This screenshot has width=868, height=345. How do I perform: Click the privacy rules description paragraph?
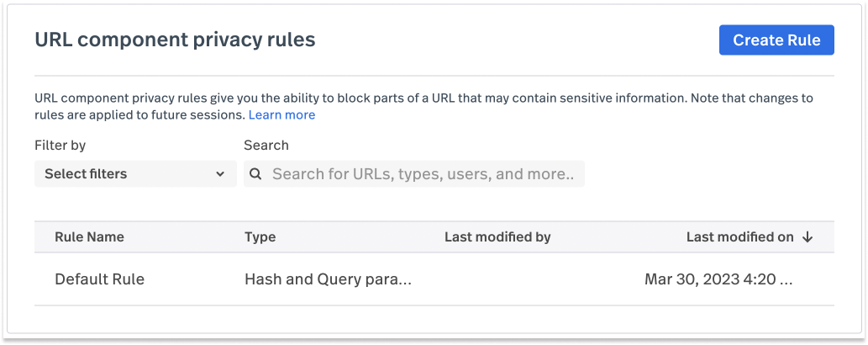click(x=423, y=107)
